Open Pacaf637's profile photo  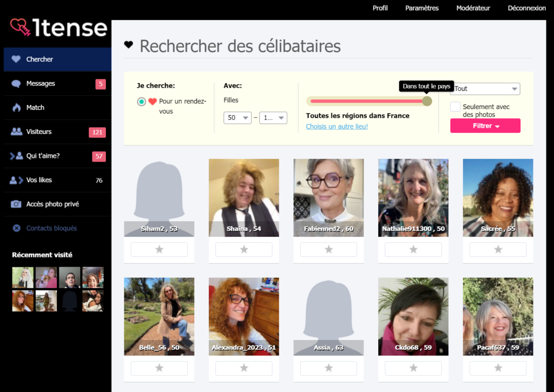[498, 316]
